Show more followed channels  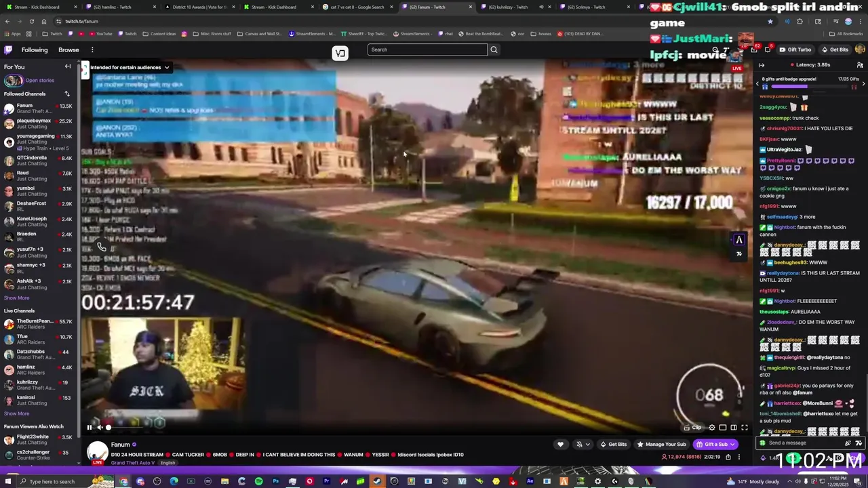pyautogui.click(x=17, y=298)
